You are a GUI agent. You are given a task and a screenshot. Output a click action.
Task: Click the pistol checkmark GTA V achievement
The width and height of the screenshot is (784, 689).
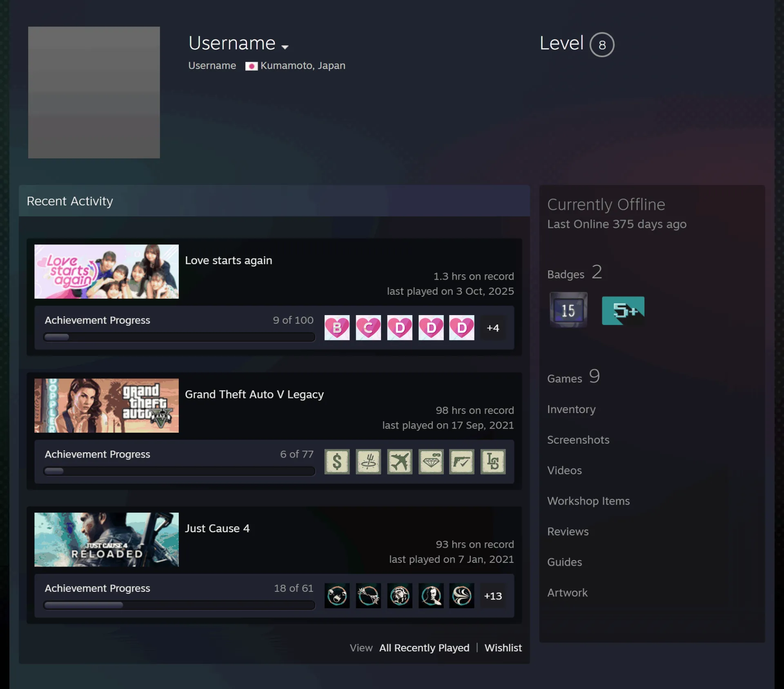(462, 462)
